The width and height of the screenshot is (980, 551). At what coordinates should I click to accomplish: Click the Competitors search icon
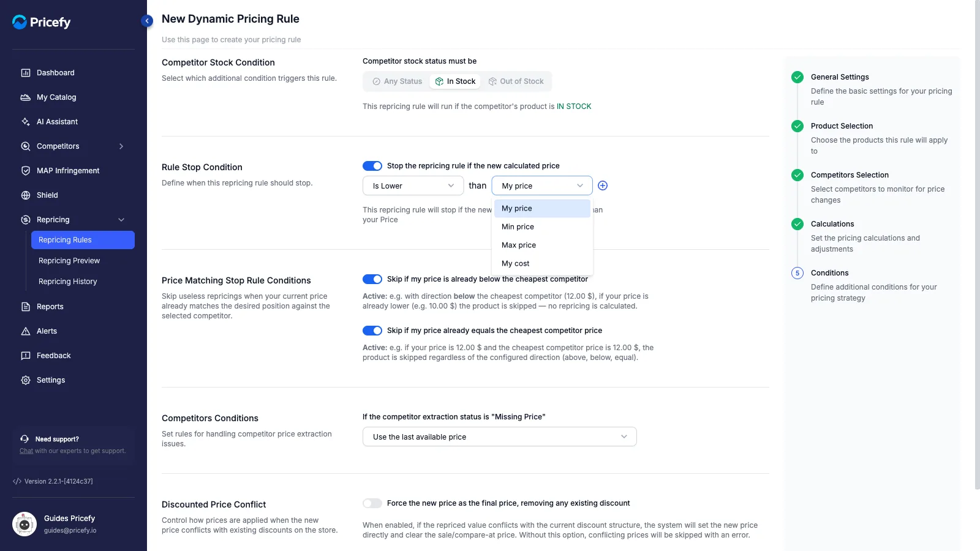coord(26,146)
